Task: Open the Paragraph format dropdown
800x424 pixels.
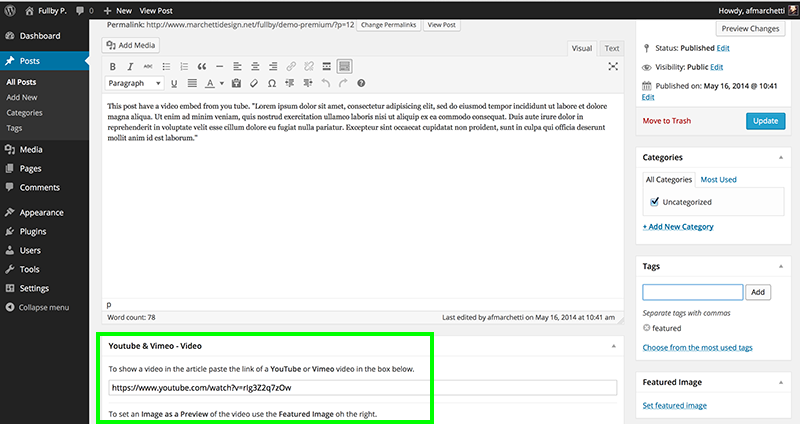Action: point(135,83)
